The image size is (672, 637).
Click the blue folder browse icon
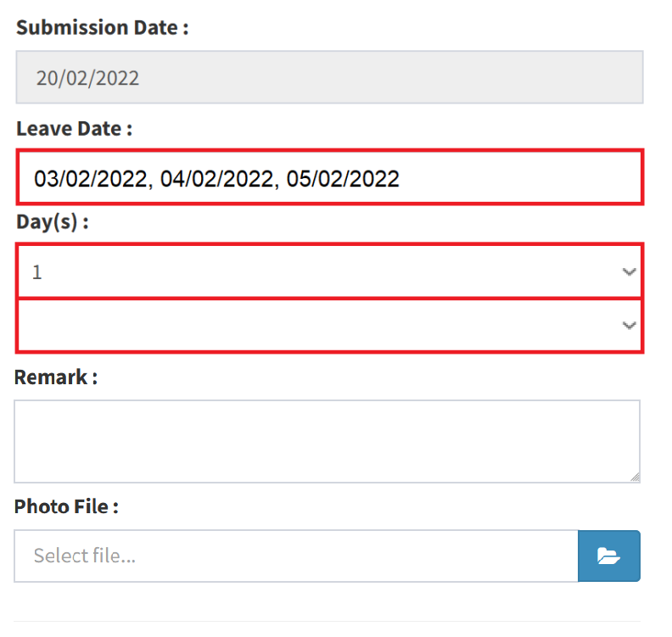click(608, 556)
